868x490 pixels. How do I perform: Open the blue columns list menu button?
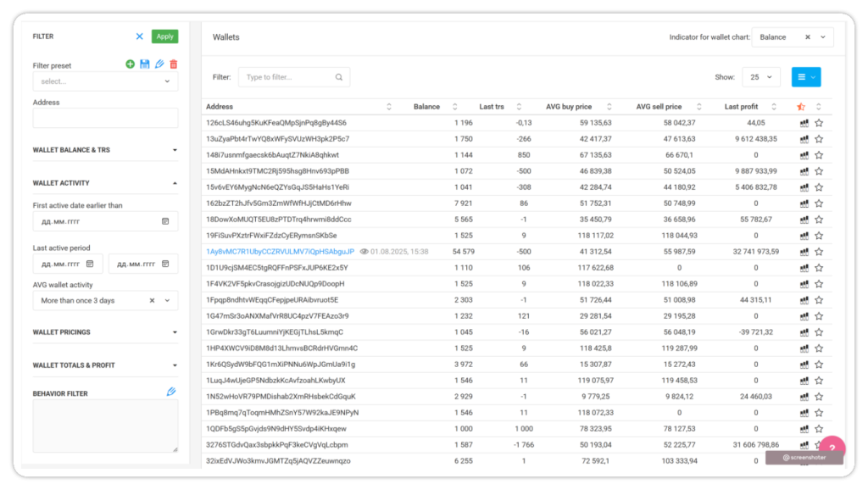point(805,77)
